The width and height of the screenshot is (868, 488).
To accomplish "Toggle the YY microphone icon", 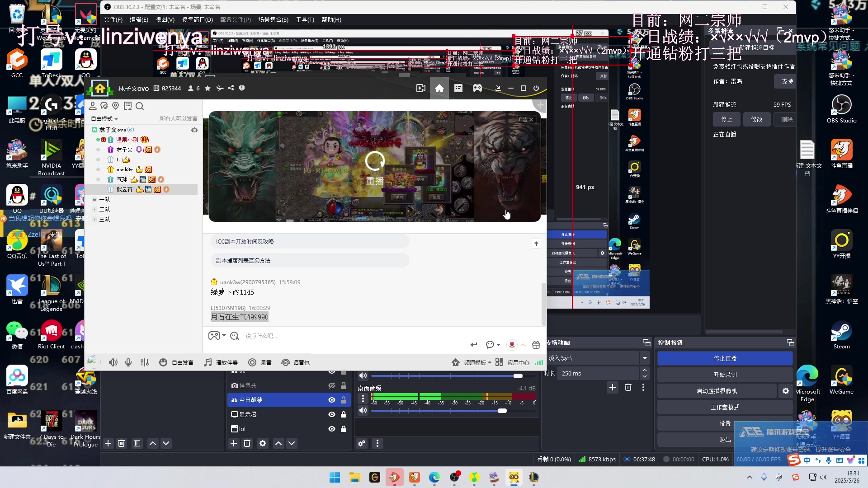I will 128,362.
